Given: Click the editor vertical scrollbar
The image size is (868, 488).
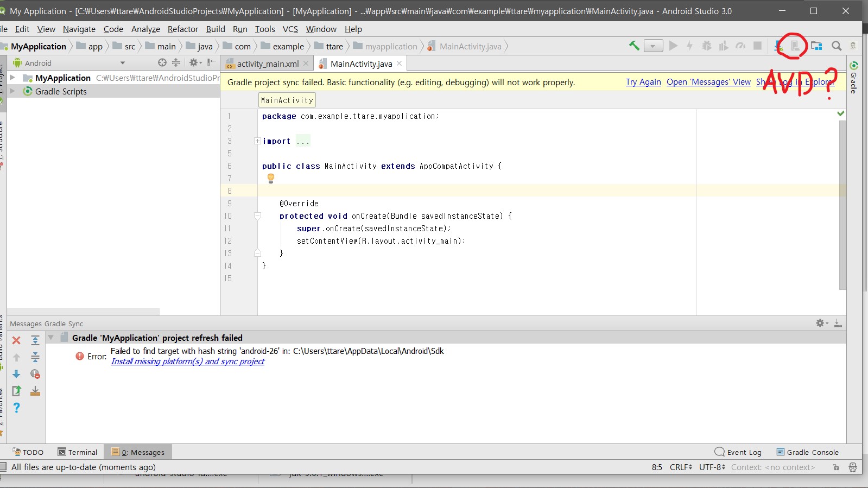Looking at the screenshot, I should (842, 205).
